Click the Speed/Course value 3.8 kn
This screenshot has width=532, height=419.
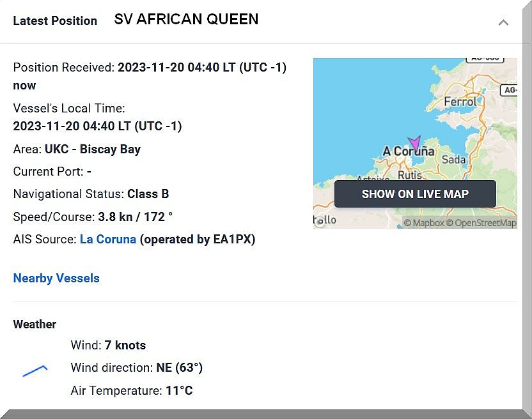pos(115,217)
